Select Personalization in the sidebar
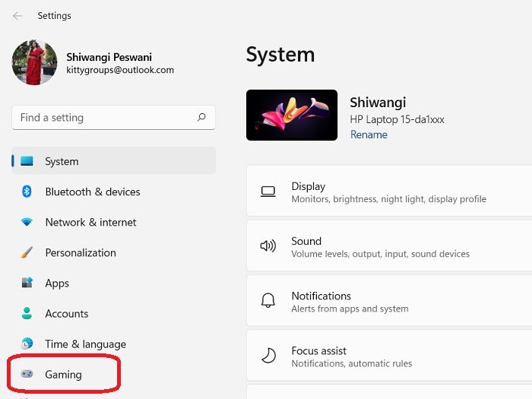This screenshot has height=399, width=532. 114,253
